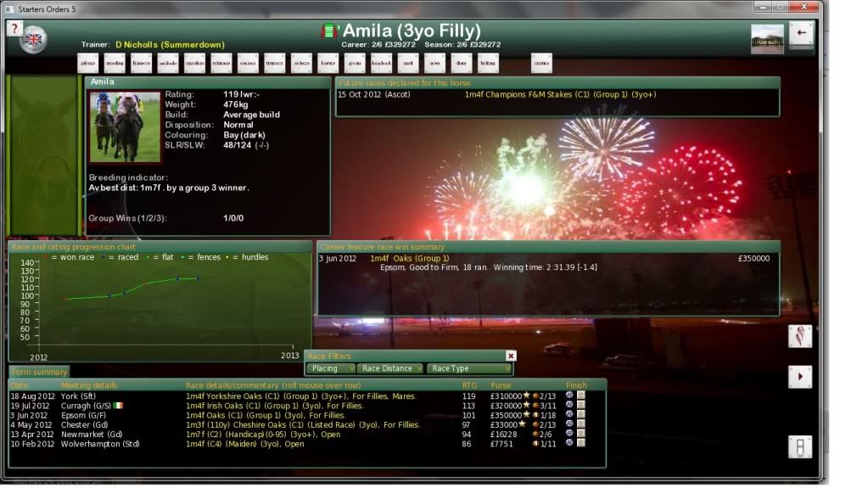Click result square for Newmarket handicap row

[x=580, y=433]
